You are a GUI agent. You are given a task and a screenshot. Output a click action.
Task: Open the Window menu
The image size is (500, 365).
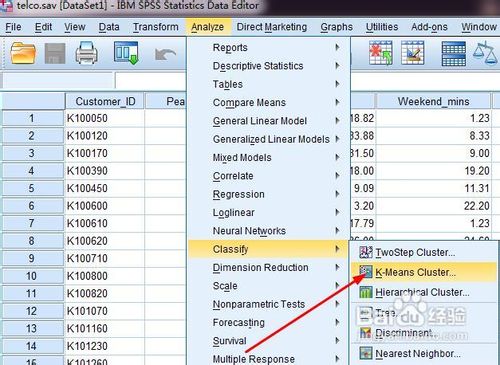479,27
